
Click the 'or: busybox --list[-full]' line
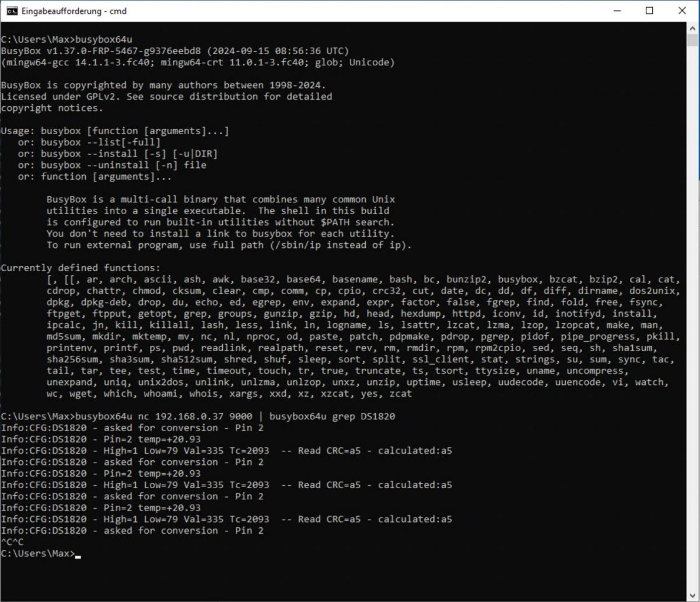click(89, 142)
